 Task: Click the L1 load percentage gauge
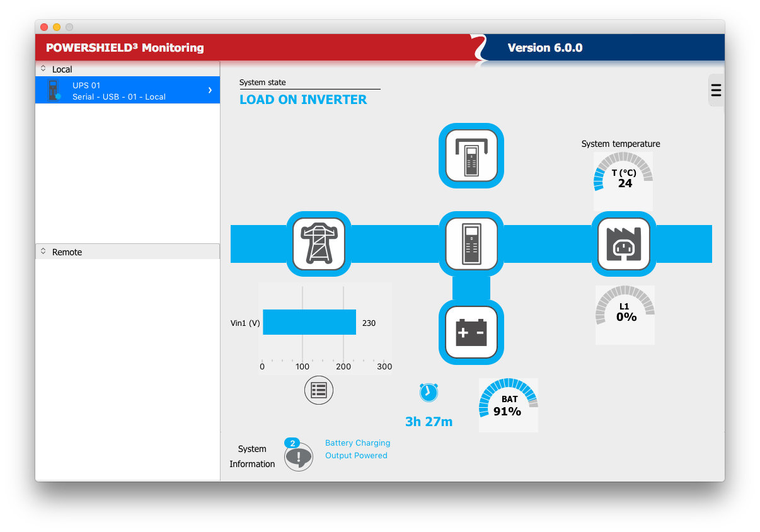625,315
